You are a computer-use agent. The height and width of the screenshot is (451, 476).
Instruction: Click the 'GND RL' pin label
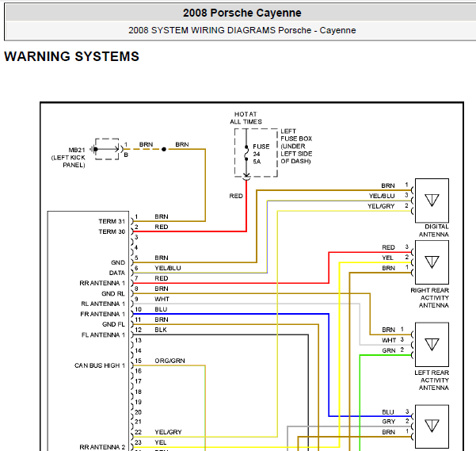(113, 294)
